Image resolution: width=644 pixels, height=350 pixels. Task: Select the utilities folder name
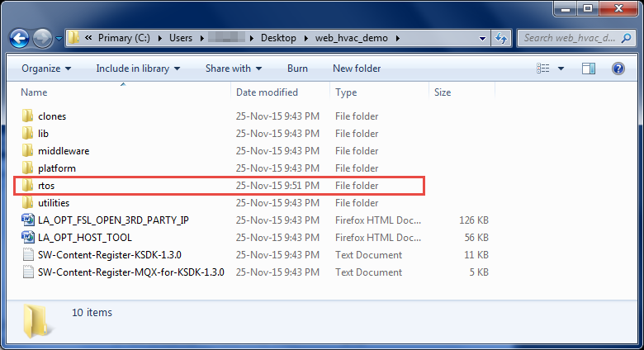(x=54, y=203)
